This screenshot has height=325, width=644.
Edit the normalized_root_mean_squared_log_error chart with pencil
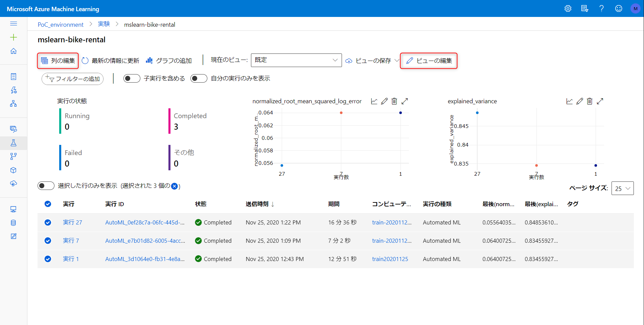click(x=384, y=101)
